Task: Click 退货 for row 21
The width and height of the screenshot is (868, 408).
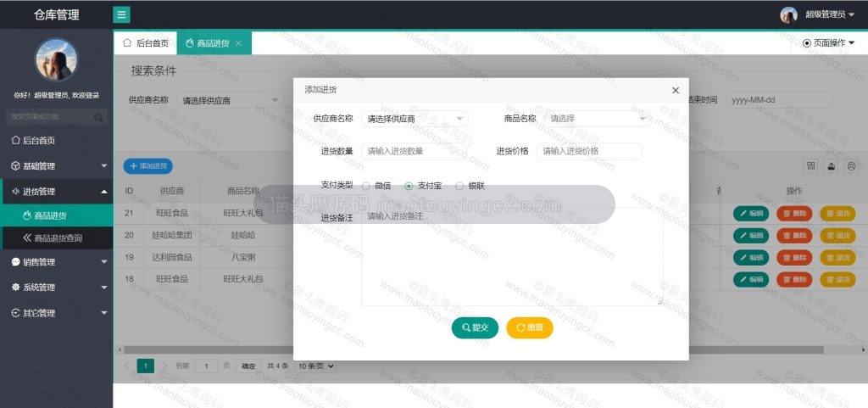Action: [837, 213]
